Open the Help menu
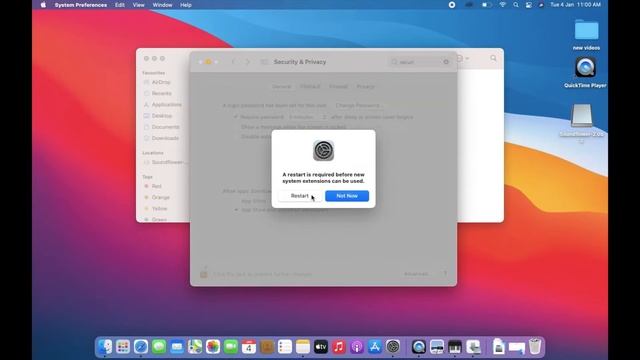The width and height of the screenshot is (640, 360). pos(186,5)
